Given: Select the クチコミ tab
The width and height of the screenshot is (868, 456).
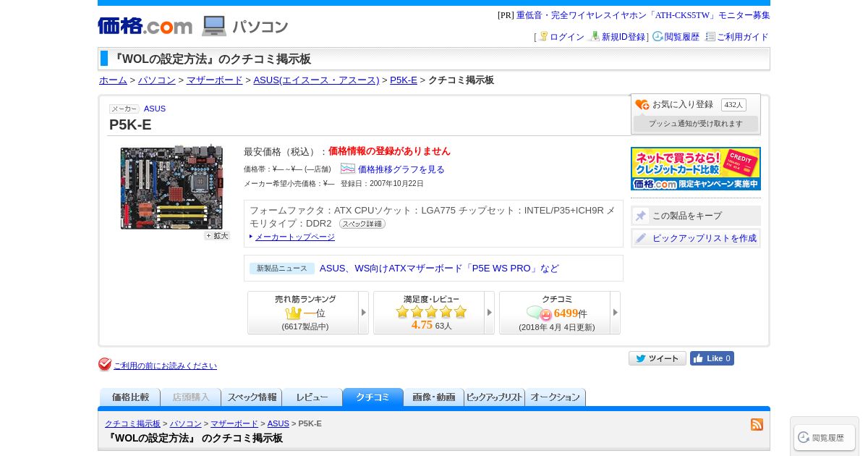Looking at the screenshot, I should [x=373, y=397].
